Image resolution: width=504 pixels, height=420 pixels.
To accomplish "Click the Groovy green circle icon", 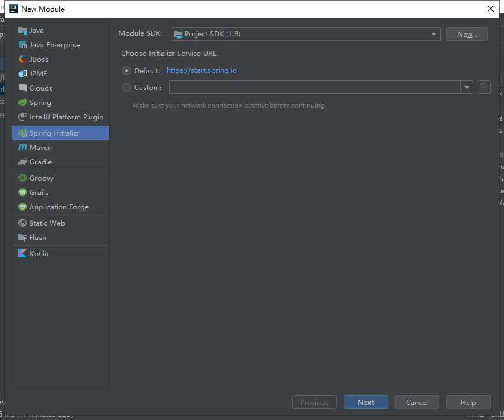I will click(x=22, y=178).
